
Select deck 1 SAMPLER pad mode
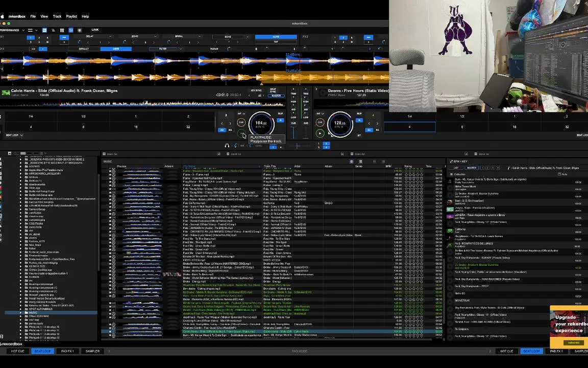(92, 351)
